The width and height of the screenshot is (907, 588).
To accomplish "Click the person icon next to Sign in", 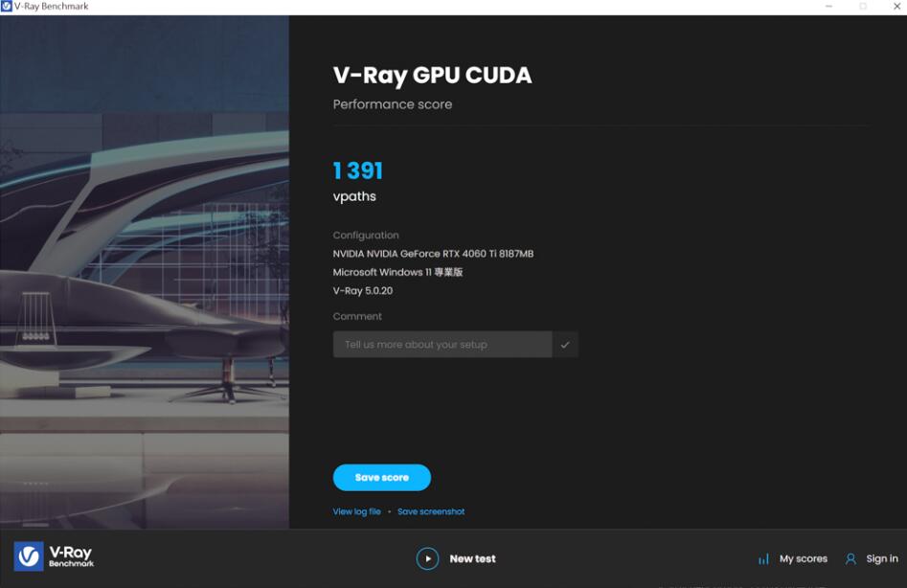I will (x=850, y=558).
